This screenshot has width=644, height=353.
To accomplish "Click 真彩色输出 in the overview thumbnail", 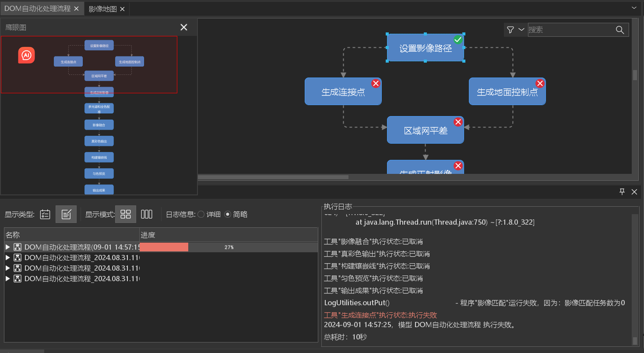I will (99, 141).
